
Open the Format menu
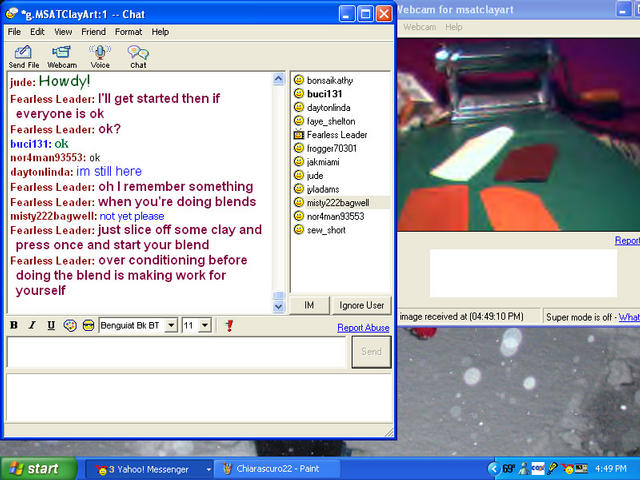point(129,32)
